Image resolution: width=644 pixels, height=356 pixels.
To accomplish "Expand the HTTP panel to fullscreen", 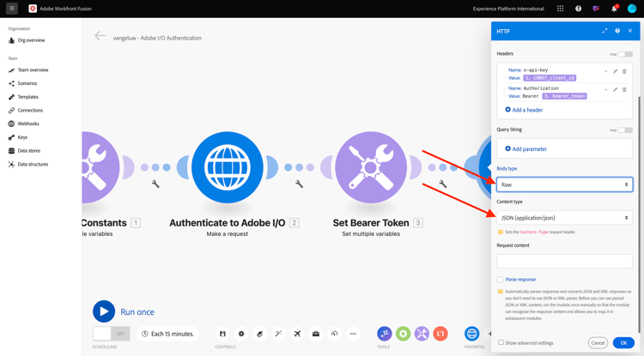I will [605, 31].
